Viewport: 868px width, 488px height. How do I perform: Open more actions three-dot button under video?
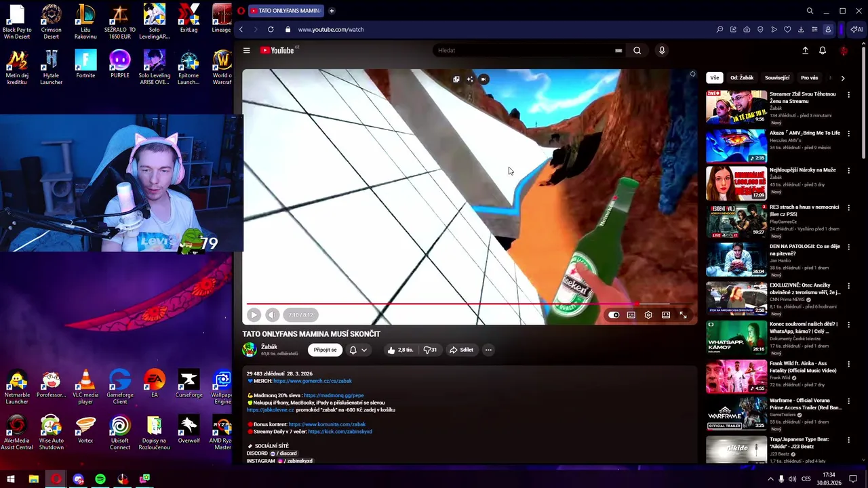pos(488,350)
